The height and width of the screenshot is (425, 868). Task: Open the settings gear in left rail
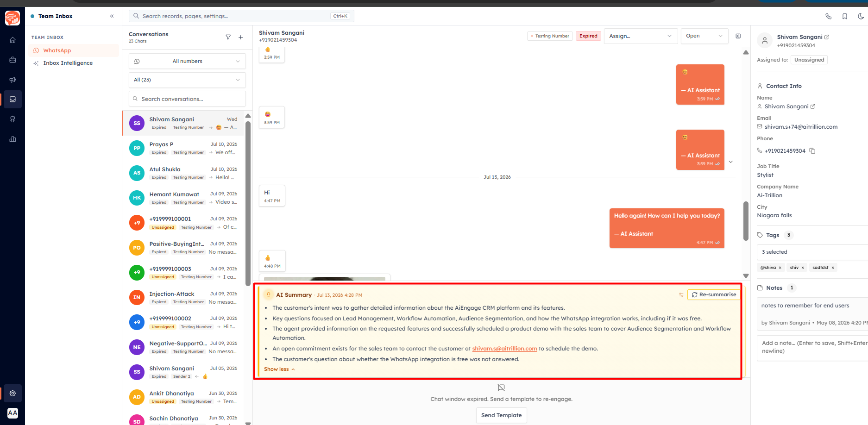pyautogui.click(x=13, y=393)
